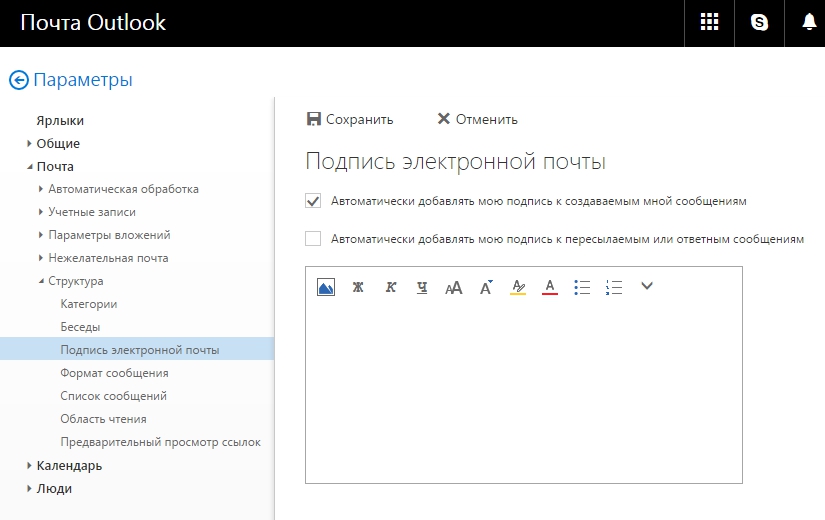Click Почта Outlook title

[93, 23]
